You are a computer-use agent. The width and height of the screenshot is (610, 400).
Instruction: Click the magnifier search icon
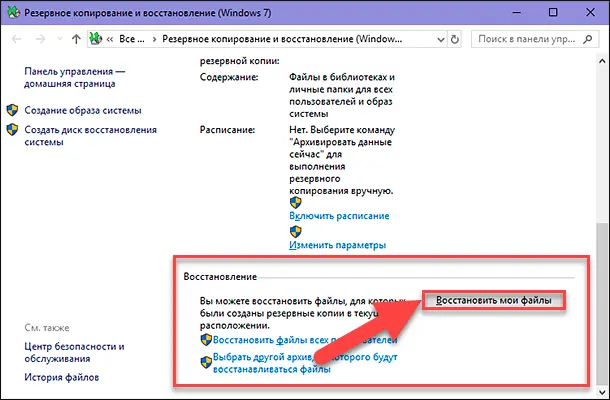tap(588, 39)
